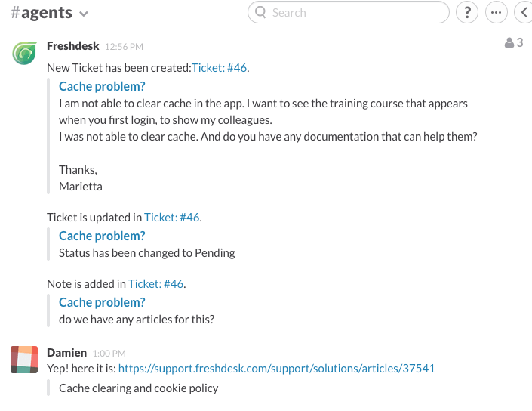This screenshot has width=532, height=411.
Task: Click the 1:00 PM timestamp
Action: click(109, 354)
